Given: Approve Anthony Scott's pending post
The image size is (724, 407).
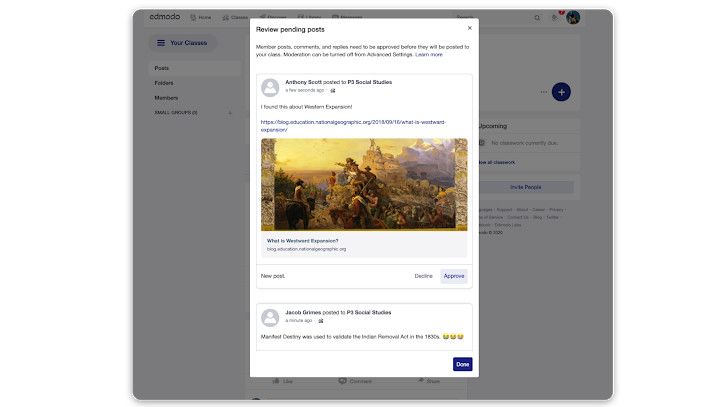Looking at the screenshot, I should (454, 276).
